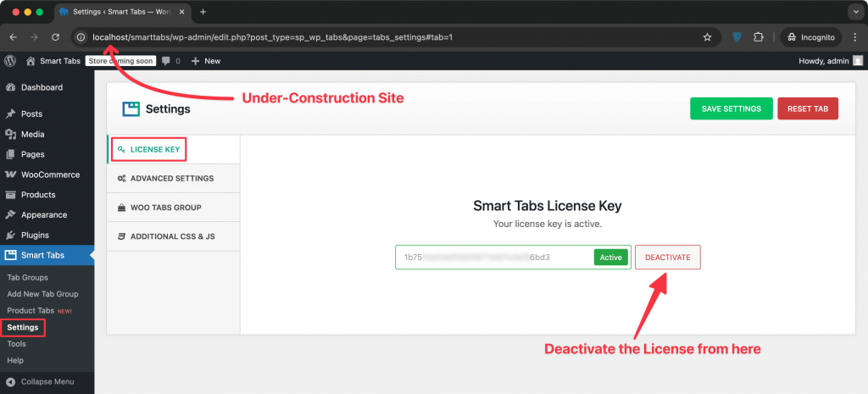The width and height of the screenshot is (868, 394).
Task: Click the WordPress logo in admin bar
Action: tap(9, 61)
